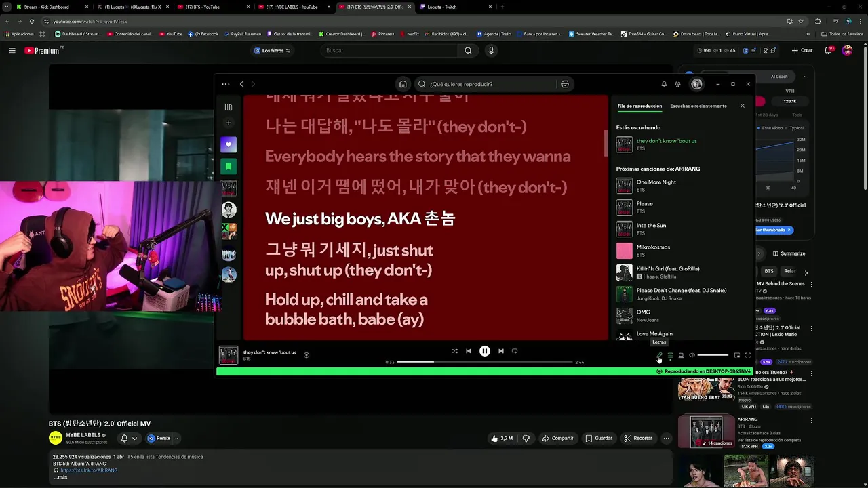Select BTS chip in YouTube sidebar
Image resolution: width=868 pixels, height=488 pixels.
coord(769,271)
